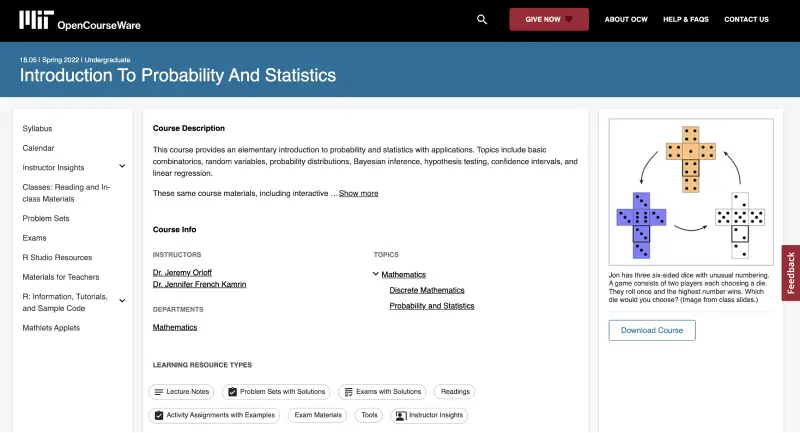Expand the R: Information, Tutorials chevron

122,301
